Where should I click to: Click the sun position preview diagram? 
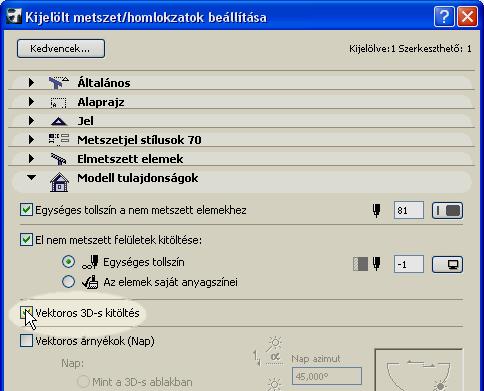click(x=419, y=370)
